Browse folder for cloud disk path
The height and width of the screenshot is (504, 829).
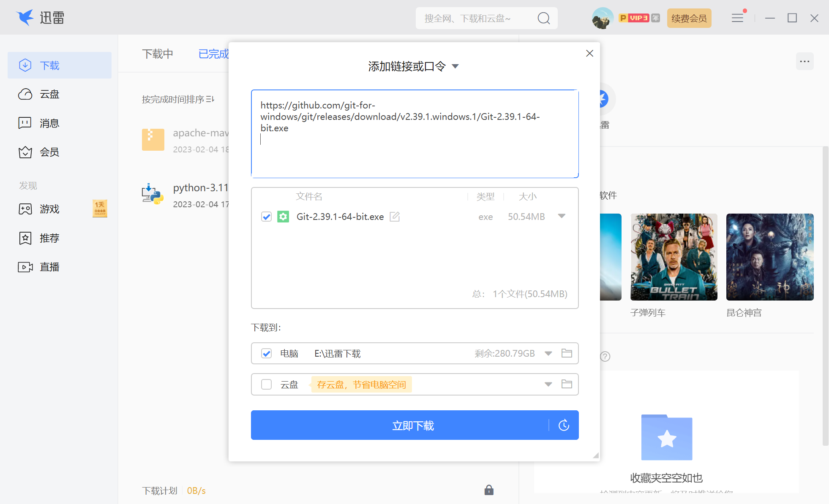pyautogui.click(x=567, y=384)
